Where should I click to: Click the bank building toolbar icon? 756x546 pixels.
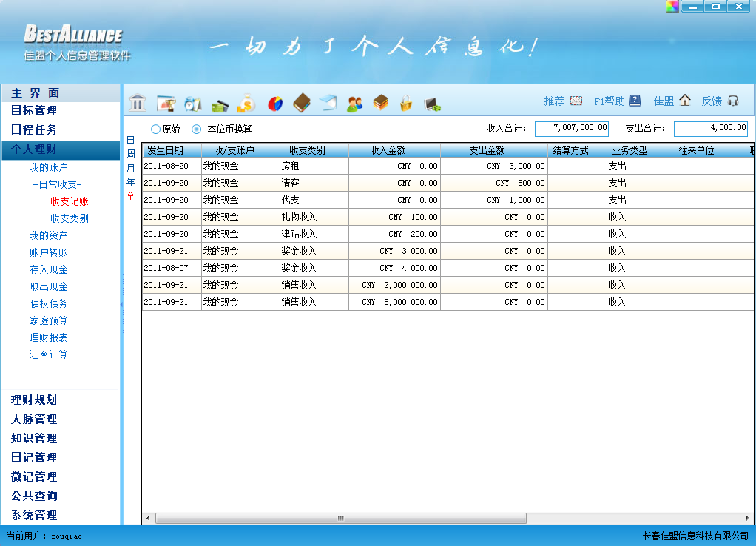tap(138, 103)
